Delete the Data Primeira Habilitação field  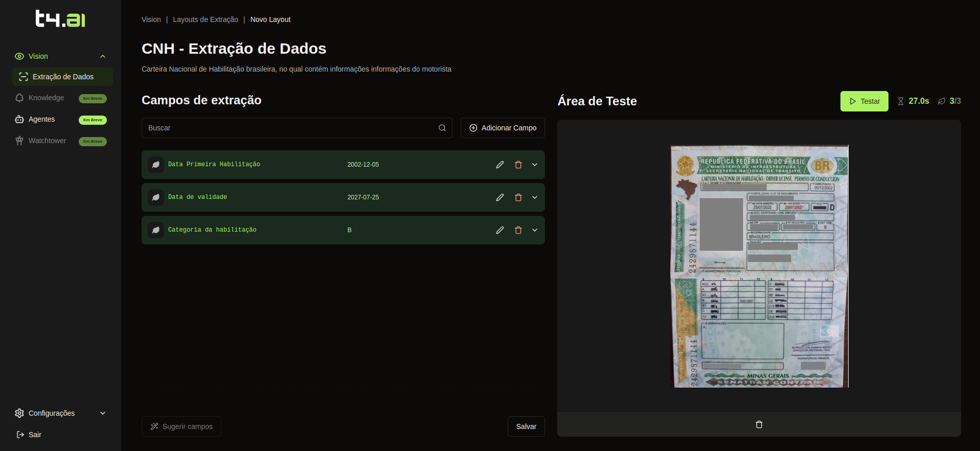(x=518, y=165)
